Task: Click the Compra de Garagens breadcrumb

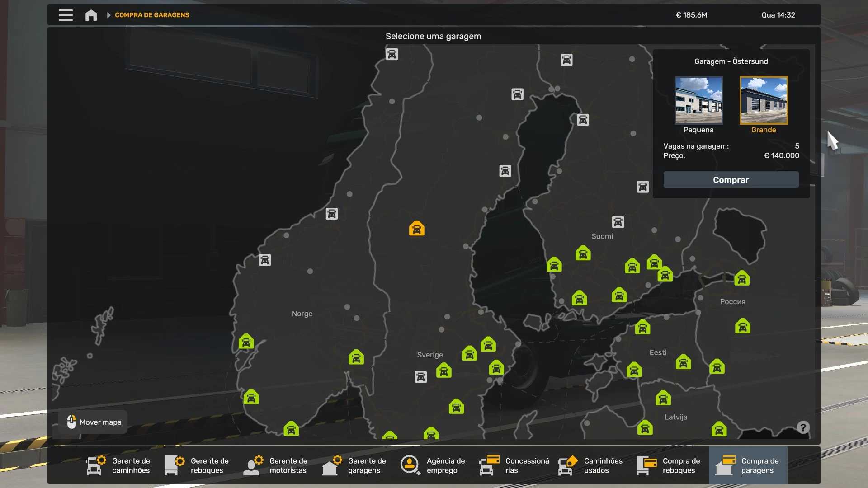Action: point(152,15)
